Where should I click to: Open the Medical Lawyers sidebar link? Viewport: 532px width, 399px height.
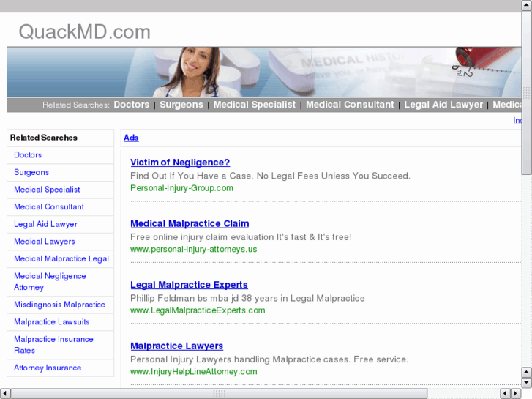click(44, 242)
